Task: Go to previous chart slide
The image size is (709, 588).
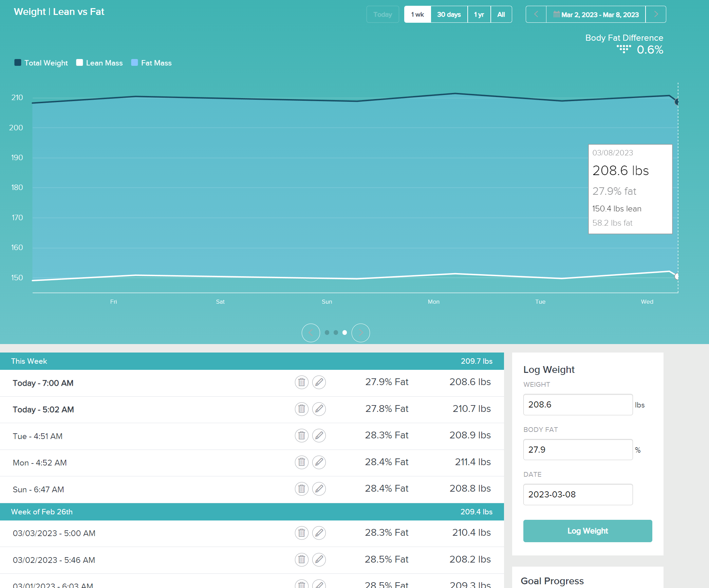Action: (x=311, y=333)
